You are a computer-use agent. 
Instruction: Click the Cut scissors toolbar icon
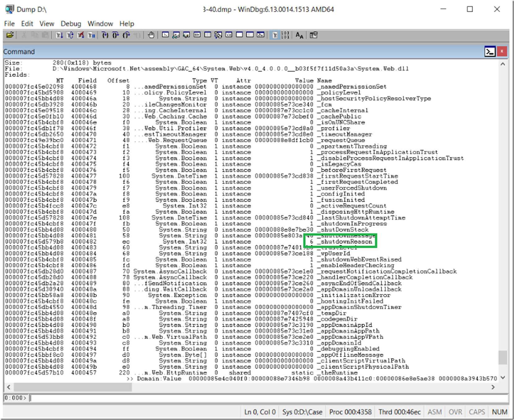[x=24, y=35]
